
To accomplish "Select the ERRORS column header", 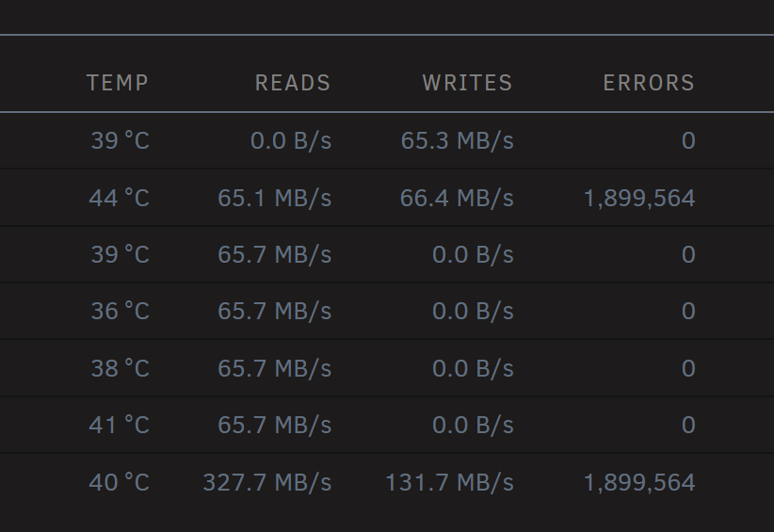I will click(x=649, y=83).
